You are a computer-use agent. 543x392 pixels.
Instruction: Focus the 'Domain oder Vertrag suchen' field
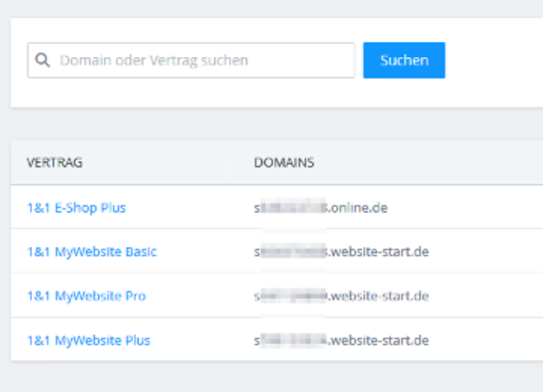191,60
